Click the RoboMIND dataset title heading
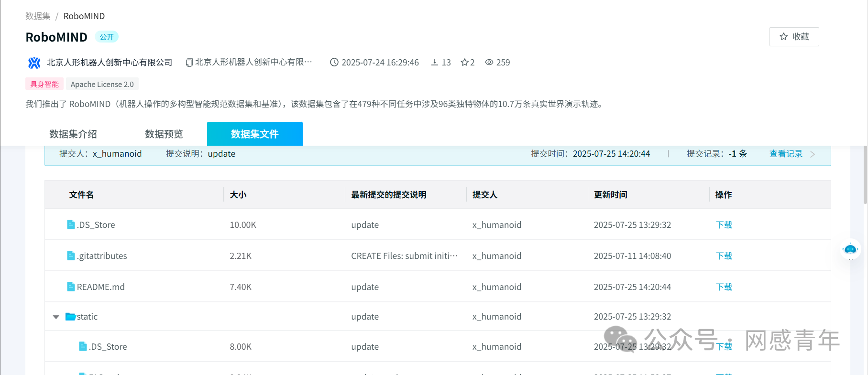Image resolution: width=868 pixels, height=375 pixels. tap(56, 37)
